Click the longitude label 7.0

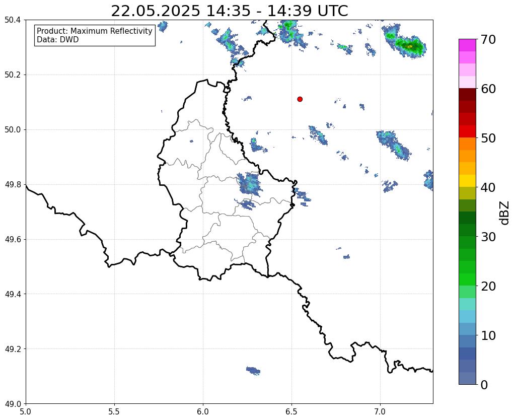coord(381,411)
